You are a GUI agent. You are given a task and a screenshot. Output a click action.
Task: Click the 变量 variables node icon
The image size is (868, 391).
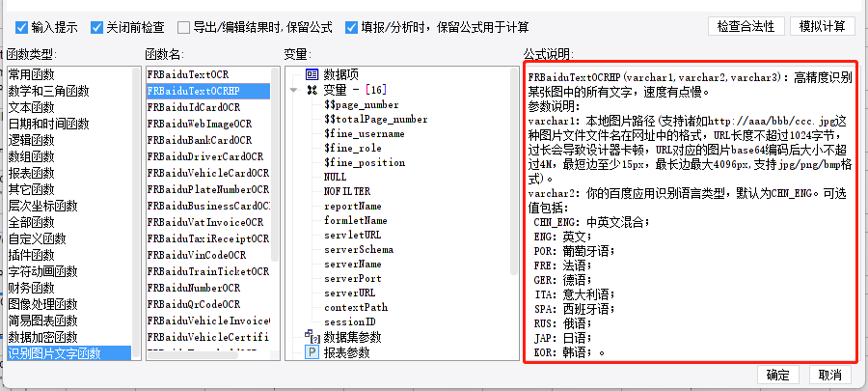pos(312,90)
